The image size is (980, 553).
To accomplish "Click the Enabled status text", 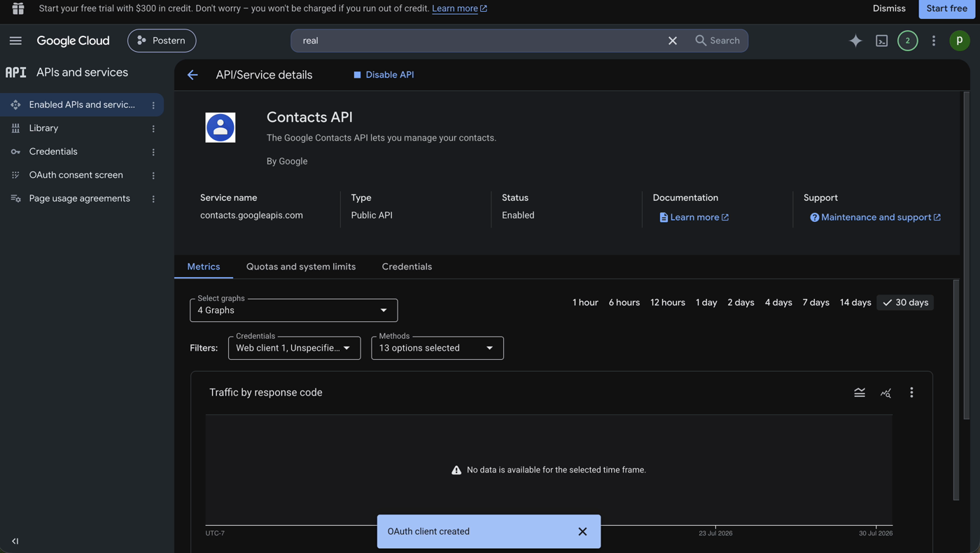I will (518, 216).
